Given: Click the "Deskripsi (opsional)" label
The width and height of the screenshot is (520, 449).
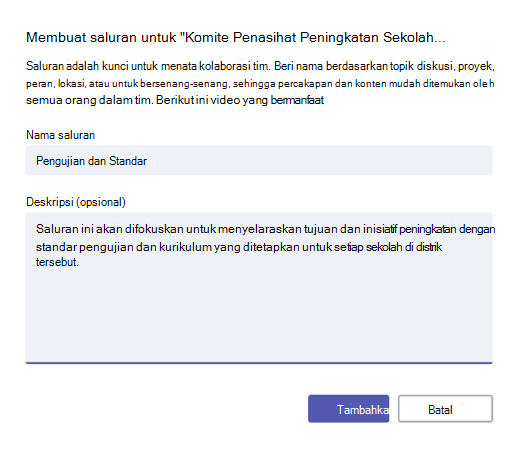Looking at the screenshot, I should point(76,202).
